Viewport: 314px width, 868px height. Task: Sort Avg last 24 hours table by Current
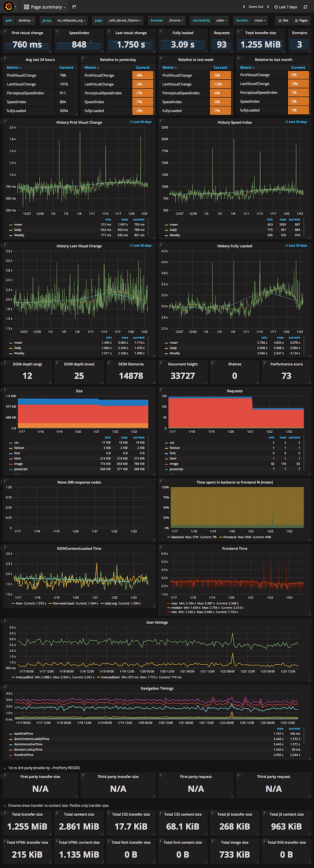pos(66,68)
